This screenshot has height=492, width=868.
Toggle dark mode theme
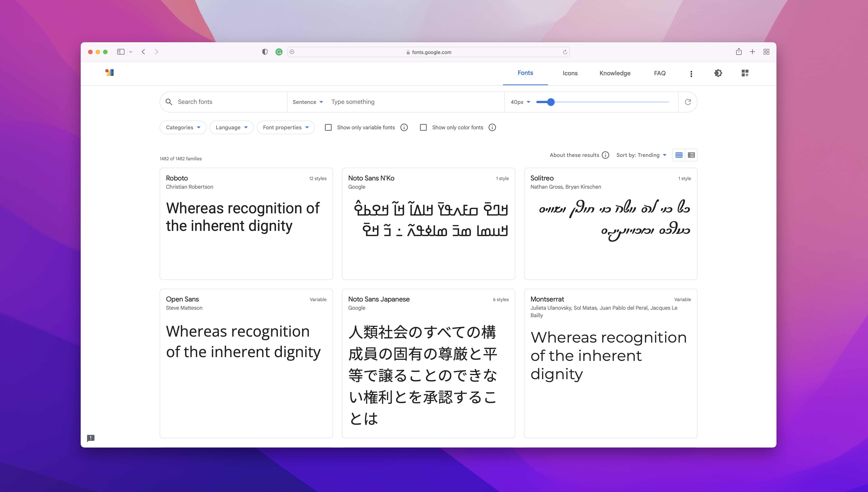coord(718,73)
